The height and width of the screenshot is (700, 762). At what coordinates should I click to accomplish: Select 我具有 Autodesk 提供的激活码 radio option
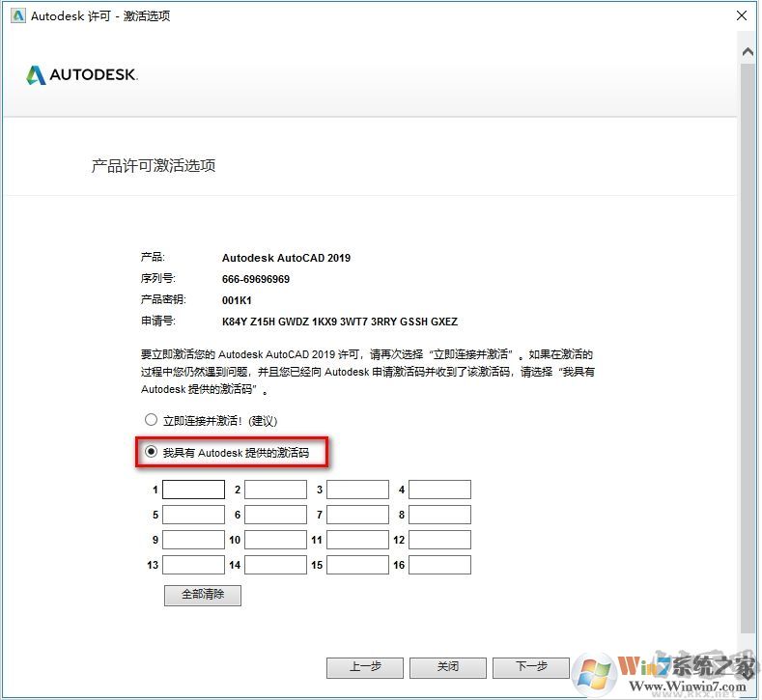[x=151, y=452]
